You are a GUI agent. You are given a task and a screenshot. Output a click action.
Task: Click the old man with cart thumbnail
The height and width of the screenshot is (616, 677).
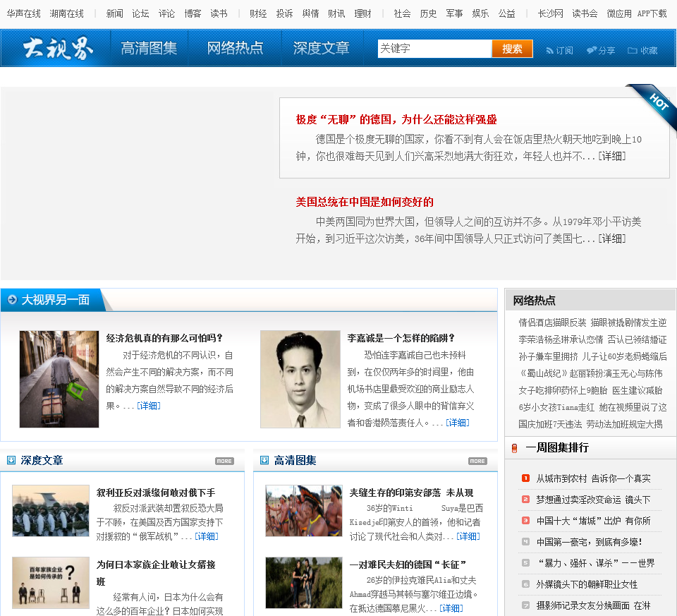[x=59, y=380]
